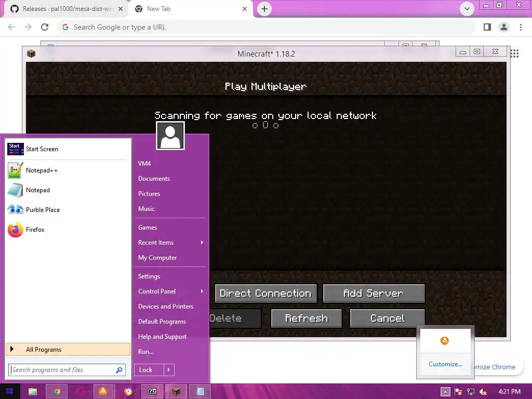Open Chrome profile menu
The image size is (532, 399).
(x=504, y=27)
